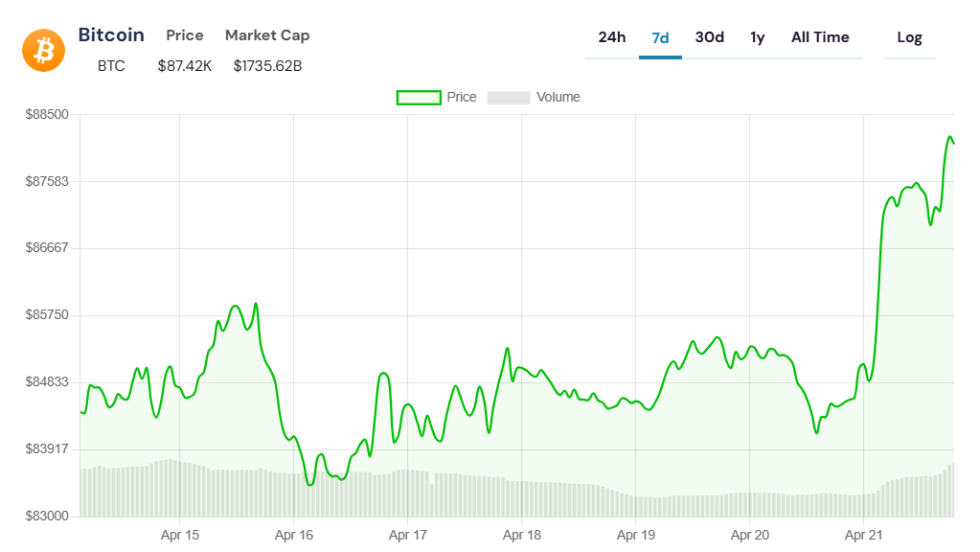Toggle the Price series green legend box
The image size is (980, 552).
pyautogui.click(x=419, y=98)
